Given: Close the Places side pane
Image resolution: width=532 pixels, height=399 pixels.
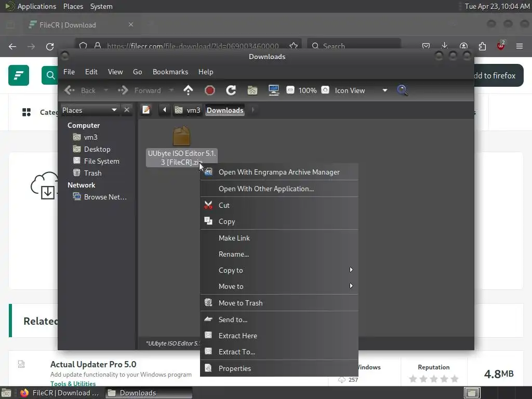Looking at the screenshot, I should [127, 110].
